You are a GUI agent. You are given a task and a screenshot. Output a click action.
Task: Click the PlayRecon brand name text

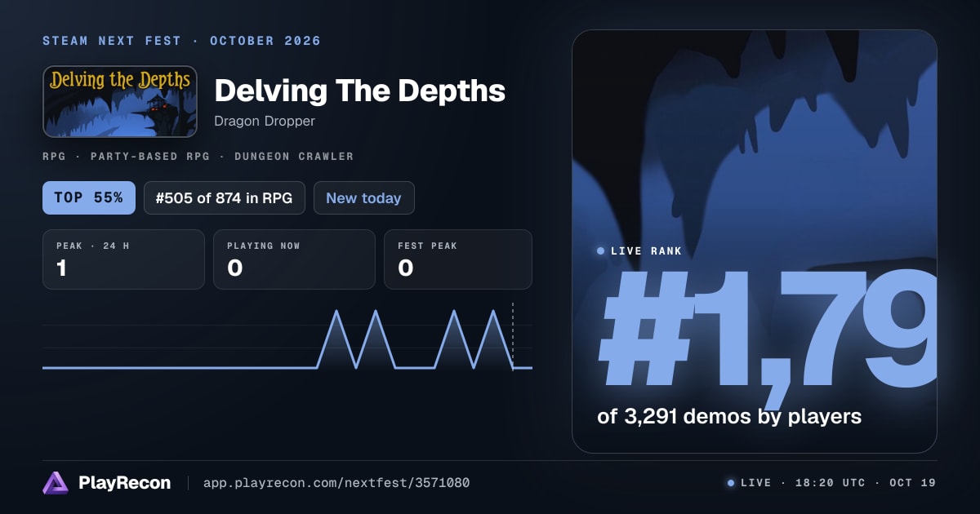click(125, 483)
